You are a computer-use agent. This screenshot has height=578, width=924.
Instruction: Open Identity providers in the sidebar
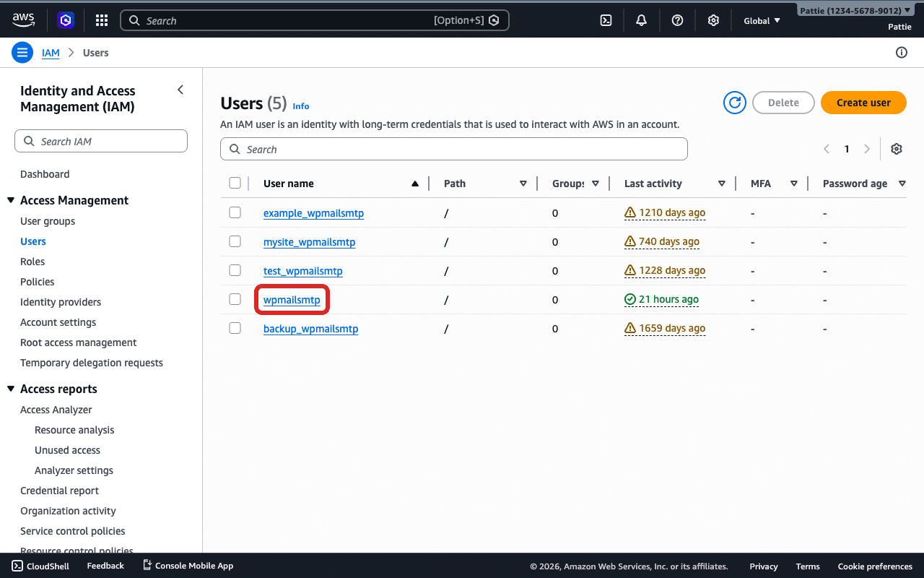coord(61,302)
